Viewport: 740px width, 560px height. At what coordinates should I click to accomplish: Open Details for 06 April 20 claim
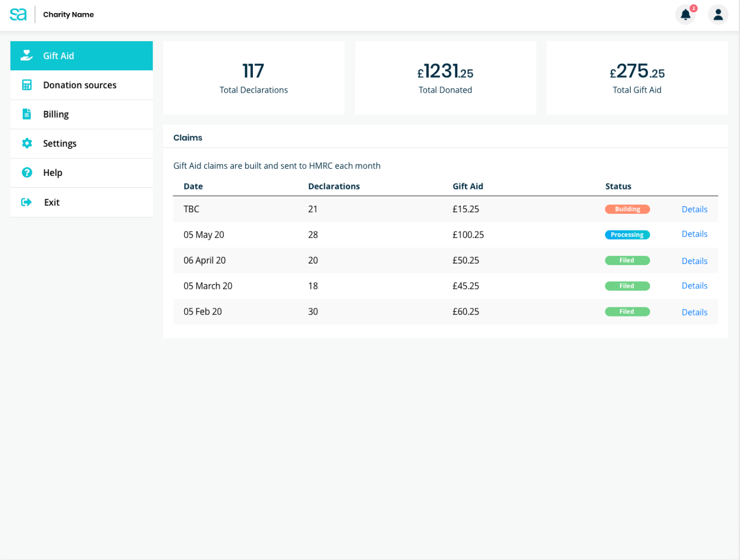[x=694, y=261]
